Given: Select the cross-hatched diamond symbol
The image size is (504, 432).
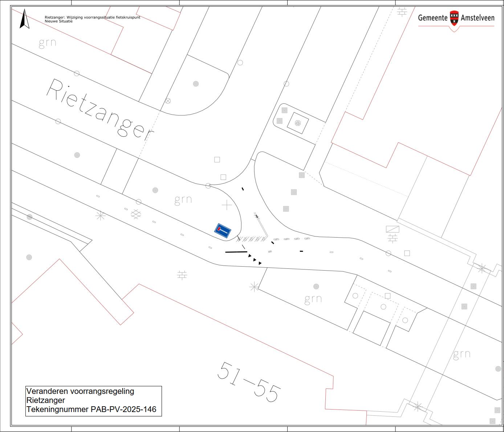Looking at the screenshot, I should point(136,214).
